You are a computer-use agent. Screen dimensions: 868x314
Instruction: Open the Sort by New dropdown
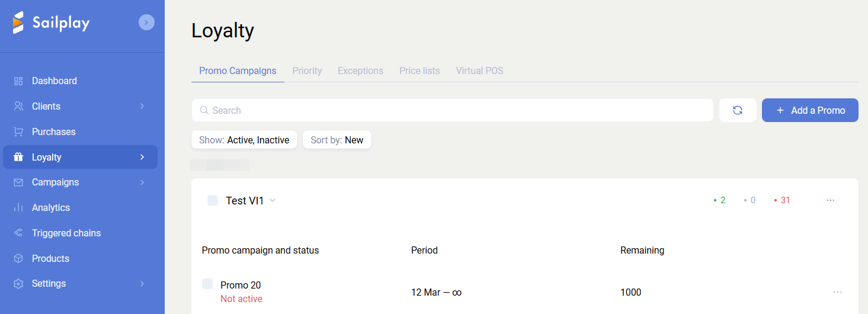pyautogui.click(x=337, y=140)
